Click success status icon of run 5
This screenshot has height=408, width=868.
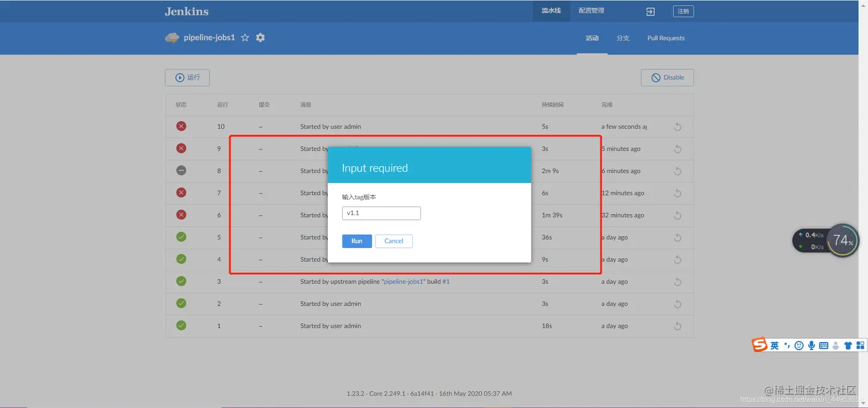click(181, 237)
